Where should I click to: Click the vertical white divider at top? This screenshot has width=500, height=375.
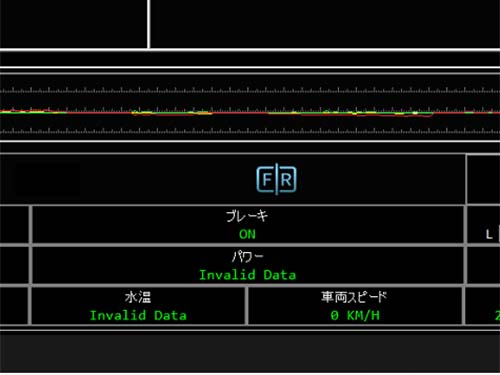click(149, 24)
